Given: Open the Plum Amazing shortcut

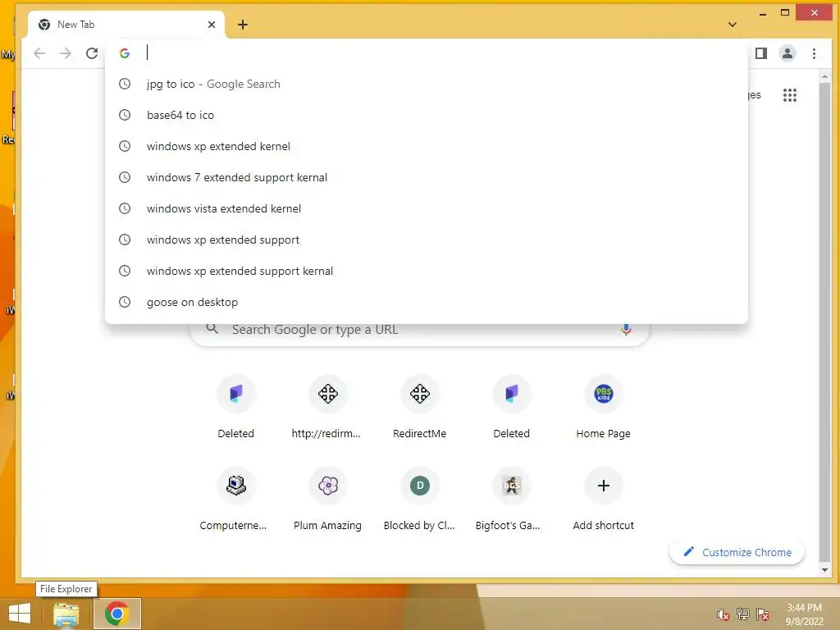Looking at the screenshot, I should pyautogui.click(x=327, y=500).
